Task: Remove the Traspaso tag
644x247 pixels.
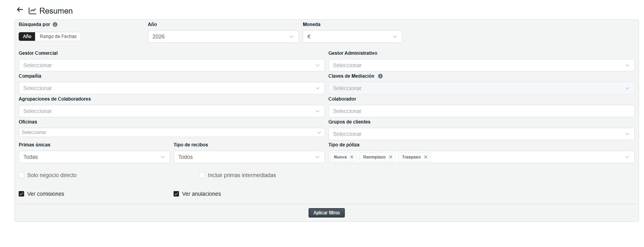Action: click(x=426, y=157)
